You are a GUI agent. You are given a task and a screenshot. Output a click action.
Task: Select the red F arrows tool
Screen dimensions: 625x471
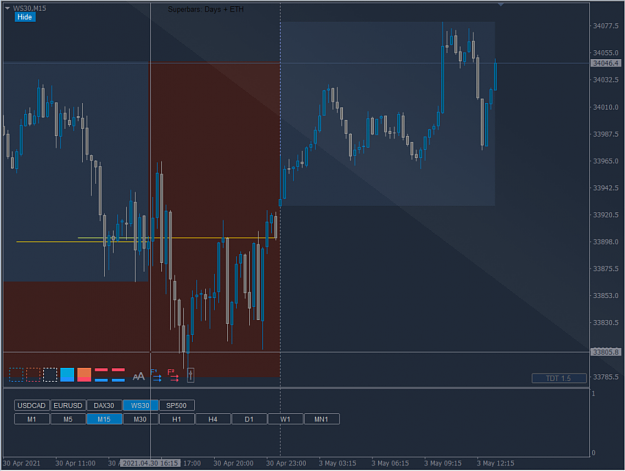173,375
